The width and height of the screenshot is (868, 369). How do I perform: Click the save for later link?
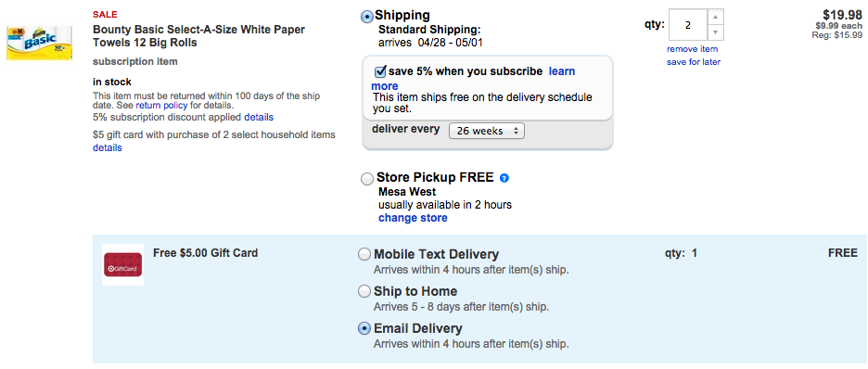click(694, 62)
